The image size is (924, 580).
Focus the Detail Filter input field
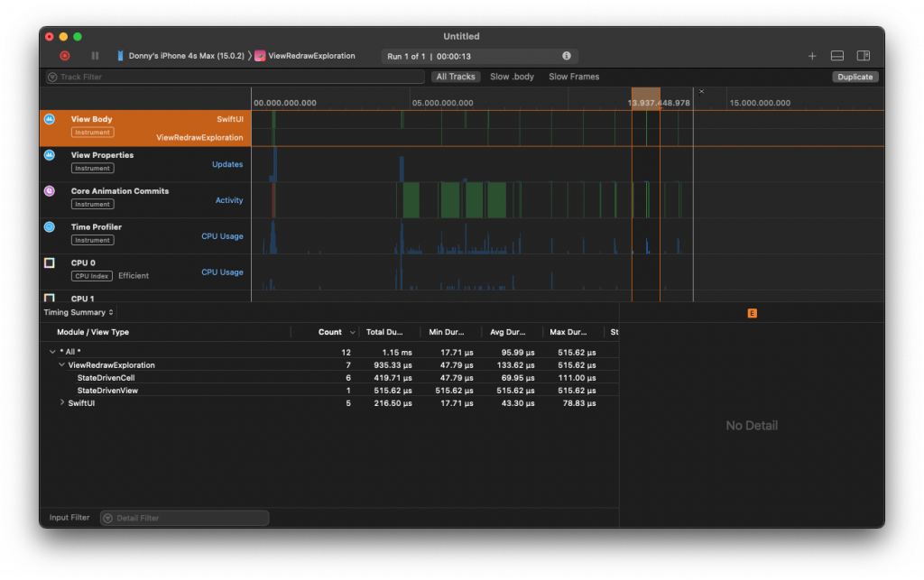[x=185, y=518]
